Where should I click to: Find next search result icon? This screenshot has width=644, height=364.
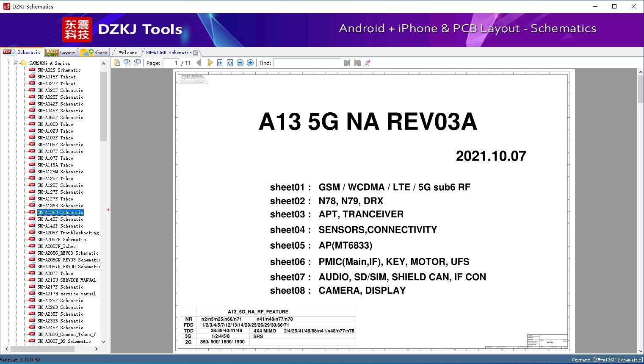tap(357, 63)
